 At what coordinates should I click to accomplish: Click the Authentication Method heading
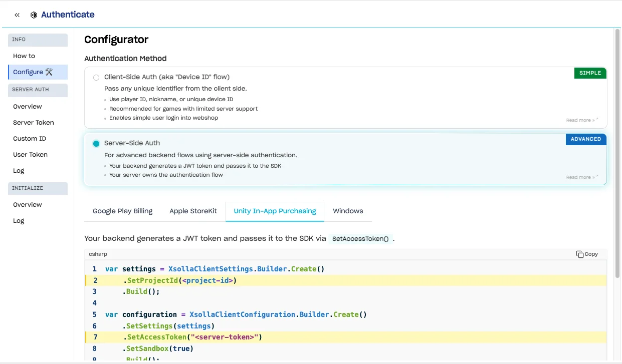(x=125, y=59)
